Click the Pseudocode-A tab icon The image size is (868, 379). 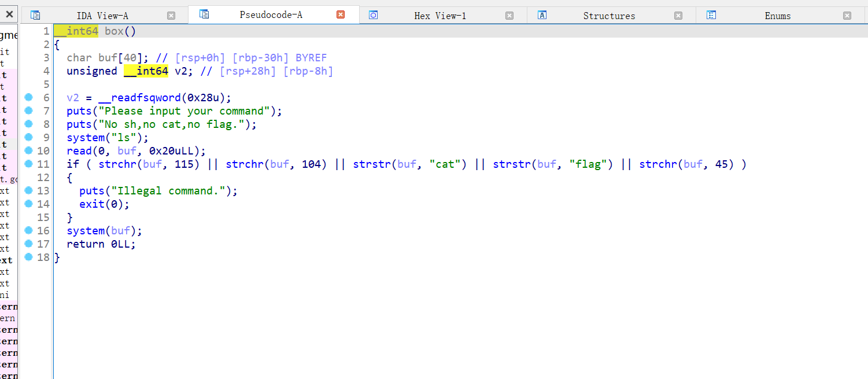(x=204, y=14)
